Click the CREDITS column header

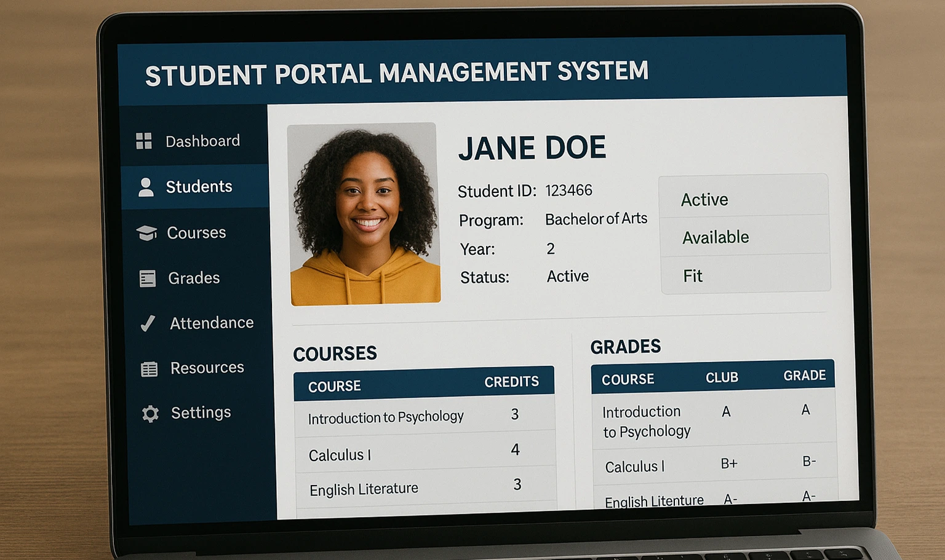point(512,381)
